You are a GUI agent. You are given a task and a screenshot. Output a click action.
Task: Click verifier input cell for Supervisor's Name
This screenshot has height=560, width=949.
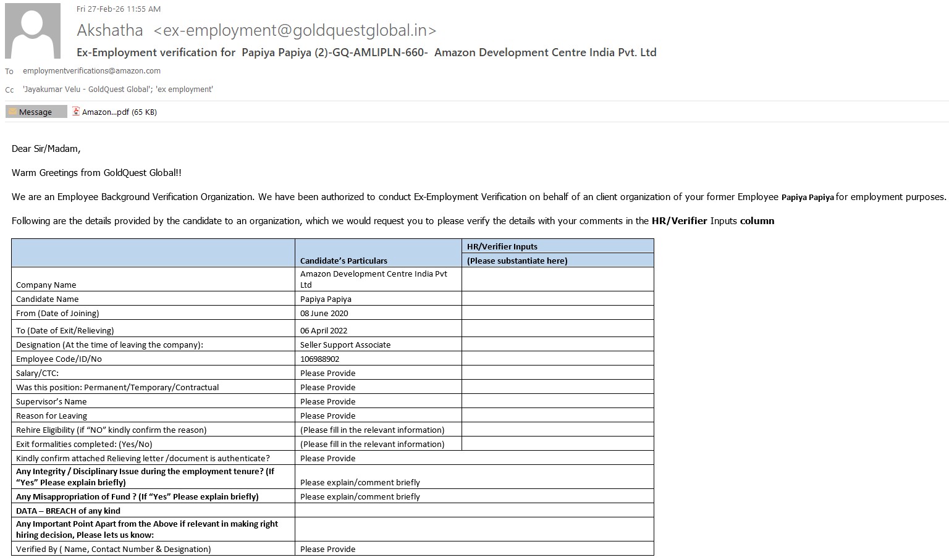(557, 401)
